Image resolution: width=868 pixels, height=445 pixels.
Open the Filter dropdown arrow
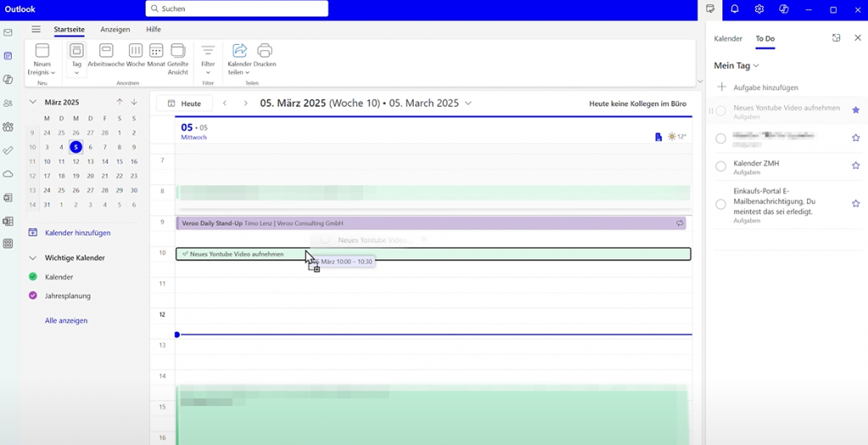(x=209, y=73)
